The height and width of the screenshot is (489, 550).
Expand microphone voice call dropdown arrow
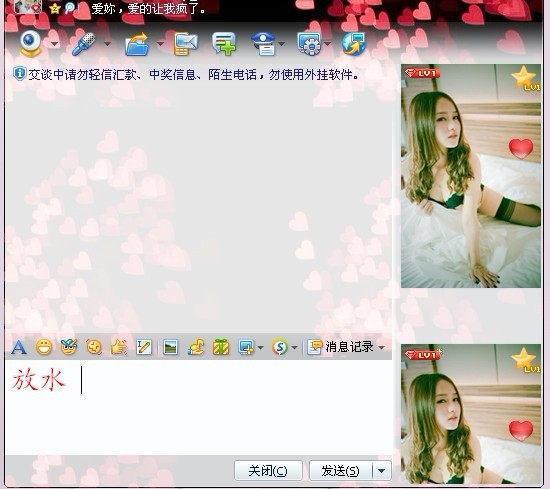coord(107,44)
